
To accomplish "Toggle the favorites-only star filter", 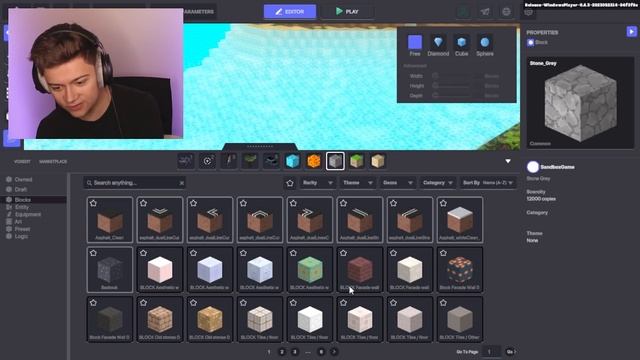I will pos(290,183).
